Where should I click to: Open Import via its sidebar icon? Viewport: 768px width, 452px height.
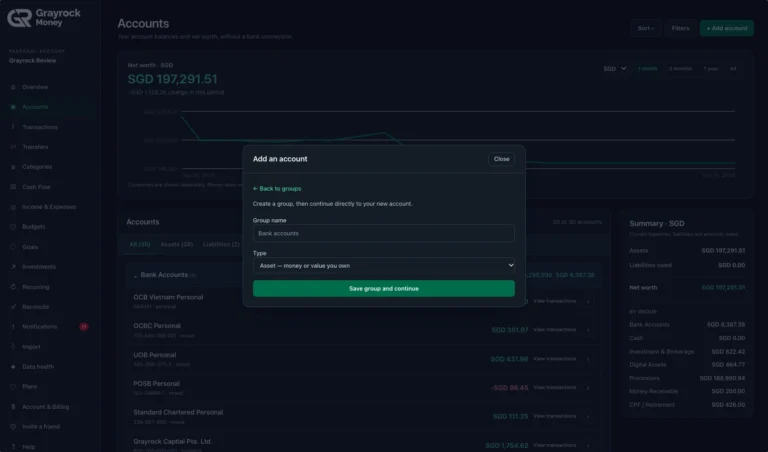[x=13, y=347]
